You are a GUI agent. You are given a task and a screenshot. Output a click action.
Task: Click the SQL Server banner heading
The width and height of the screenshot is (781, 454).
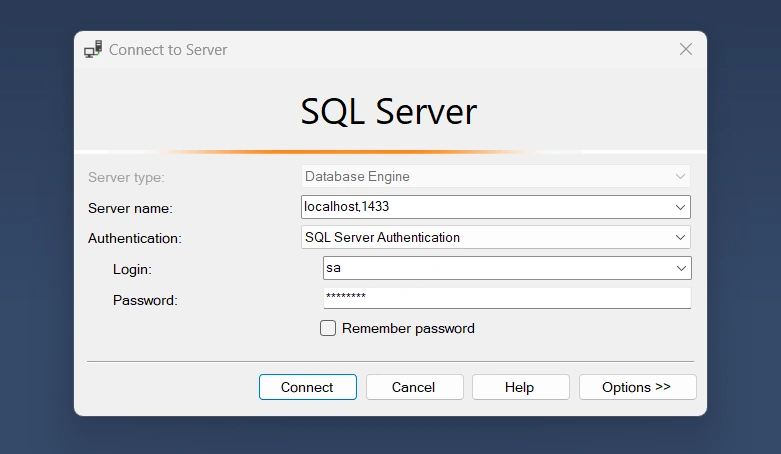click(x=389, y=112)
